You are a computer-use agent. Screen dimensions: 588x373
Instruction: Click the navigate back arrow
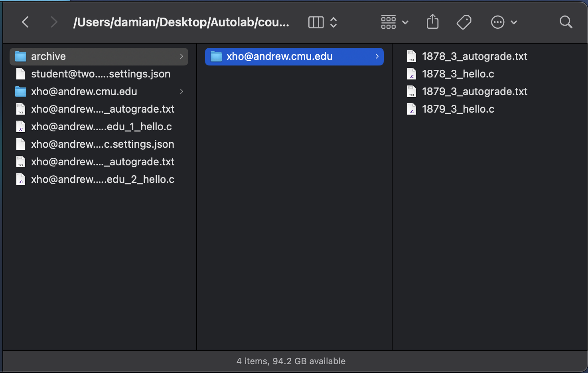[x=25, y=22]
